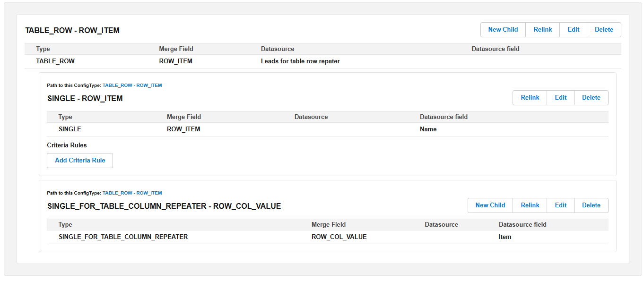644x281 pixels.
Task: Click the SINGLE_FOR_TABLE_COLUMN_REPEATER type cell in table
Action: [123, 237]
